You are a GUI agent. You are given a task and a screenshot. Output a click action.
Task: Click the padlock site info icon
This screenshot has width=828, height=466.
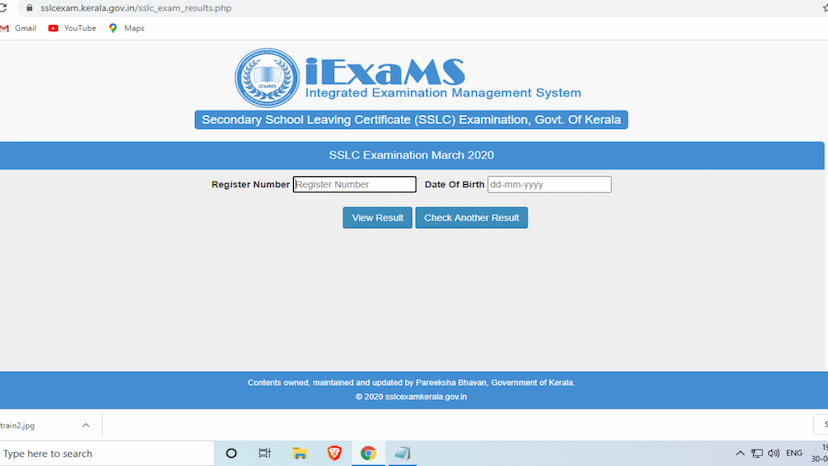click(x=30, y=8)
